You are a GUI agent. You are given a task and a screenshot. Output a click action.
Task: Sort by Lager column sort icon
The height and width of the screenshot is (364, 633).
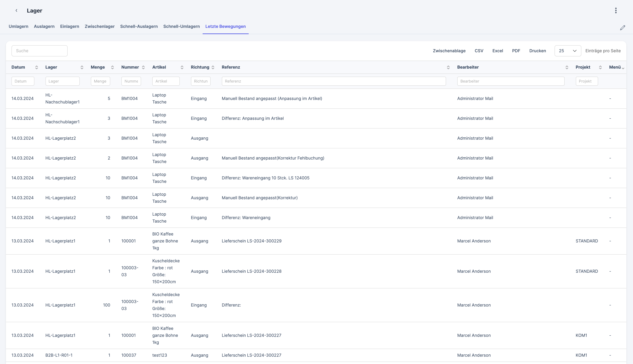coord(82,67)
